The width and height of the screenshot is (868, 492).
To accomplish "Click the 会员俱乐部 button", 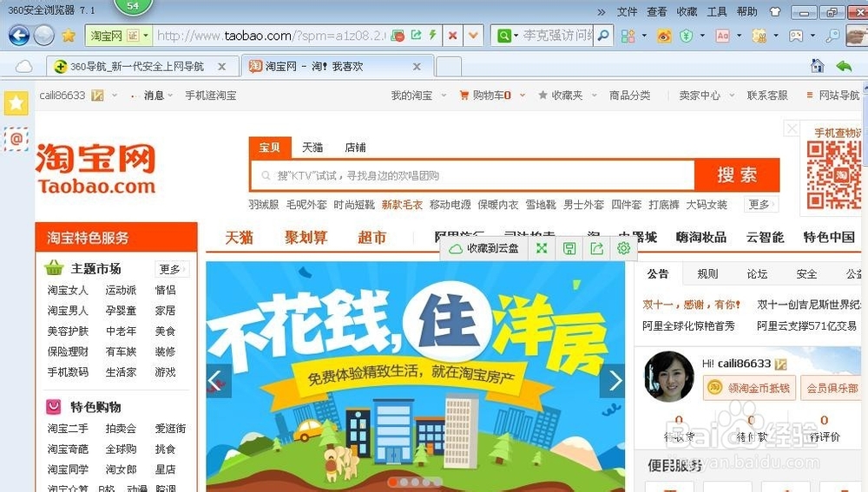I will coord(831,388).
